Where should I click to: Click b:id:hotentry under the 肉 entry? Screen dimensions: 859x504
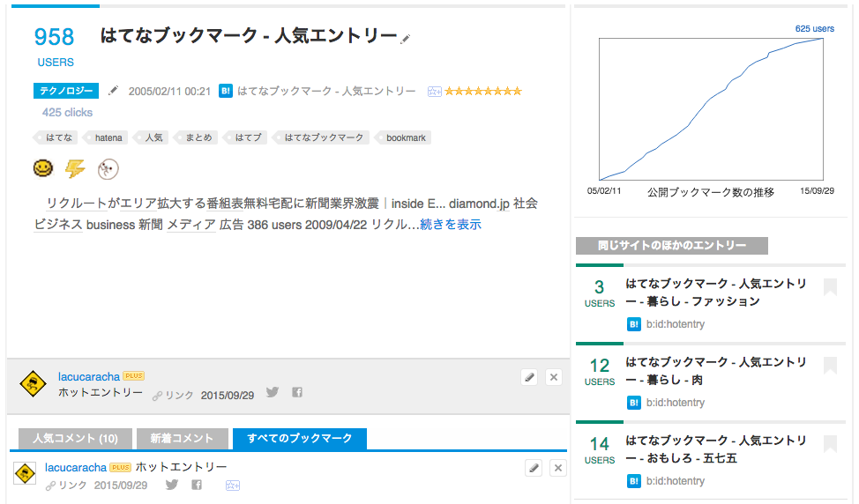pyautogui.click(x=676, y=403)
